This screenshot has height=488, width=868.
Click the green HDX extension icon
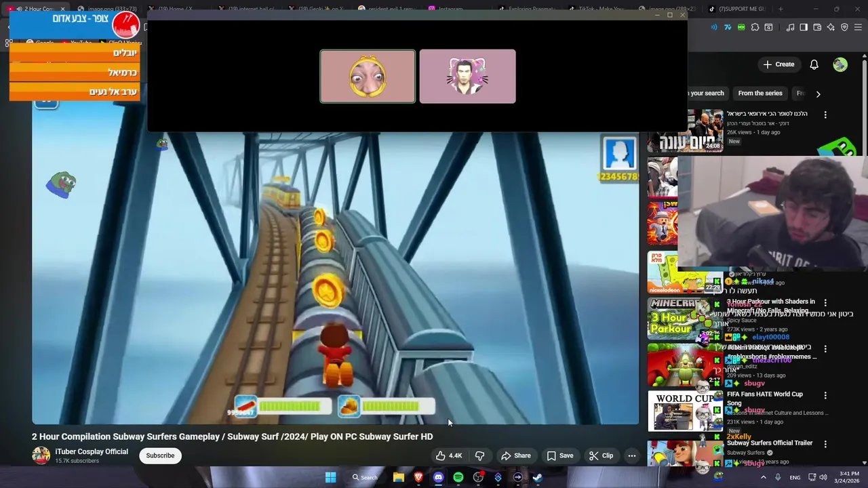(x=741, y=27)
